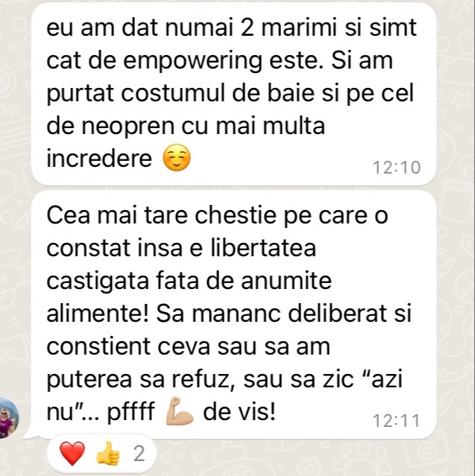Tap the 12:10 message timestamp
This screenshot has height=476, width=475.
tap(397, 168)
